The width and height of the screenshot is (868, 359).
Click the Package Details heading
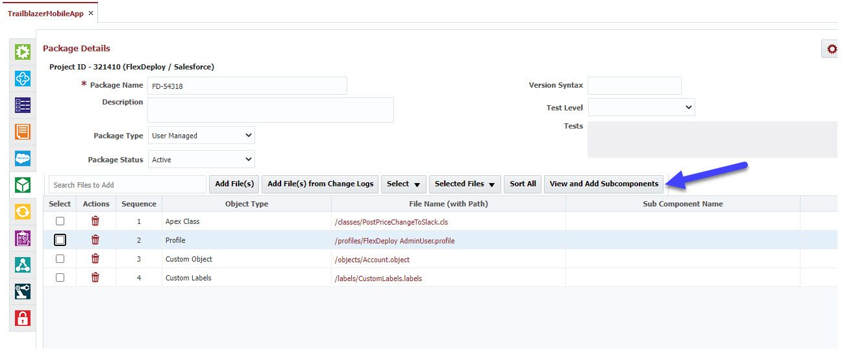[77, 48]
